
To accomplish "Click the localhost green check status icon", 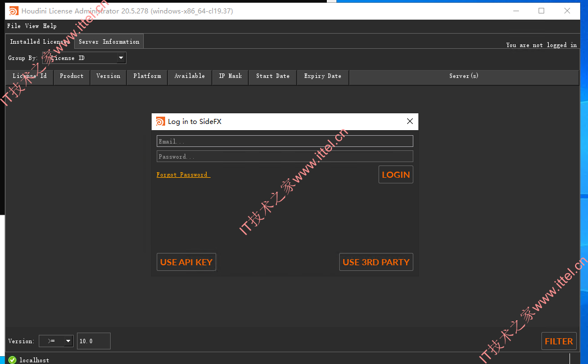I will coord(12,360).
